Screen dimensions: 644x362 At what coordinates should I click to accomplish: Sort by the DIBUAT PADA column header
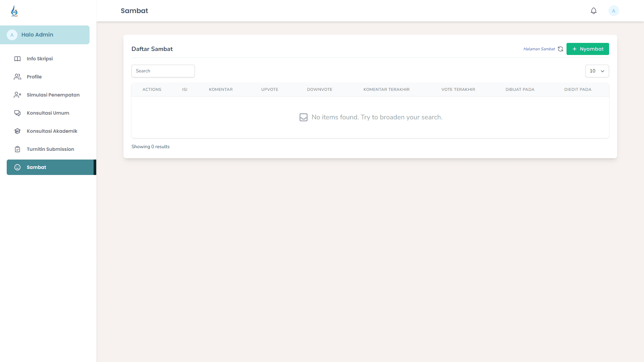click(520, 89)
